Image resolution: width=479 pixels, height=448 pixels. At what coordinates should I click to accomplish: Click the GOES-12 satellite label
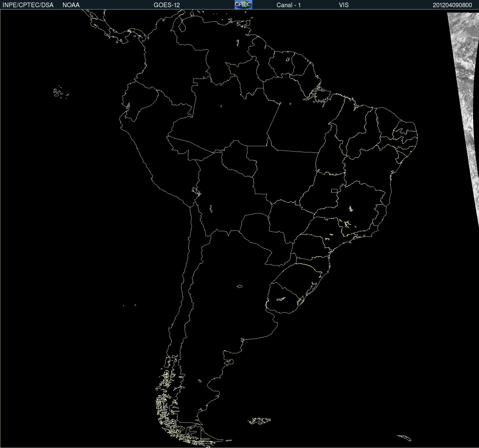point(167,5)
